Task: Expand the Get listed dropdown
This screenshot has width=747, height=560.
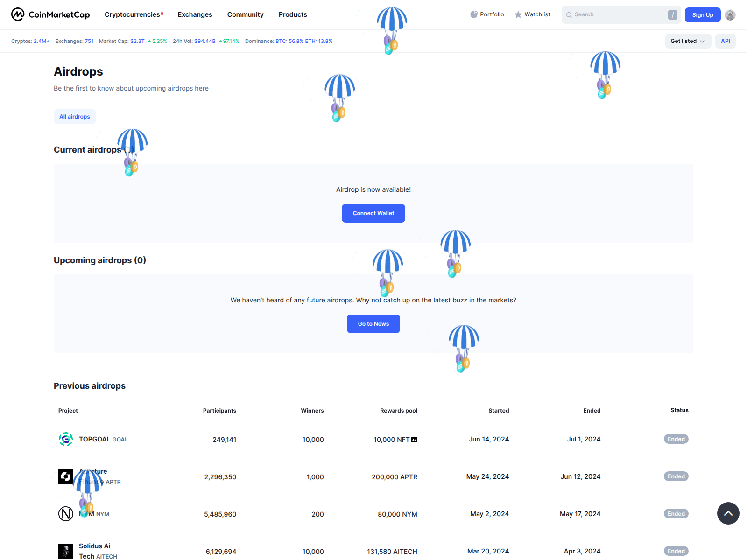Action: (x=688, y=41)
